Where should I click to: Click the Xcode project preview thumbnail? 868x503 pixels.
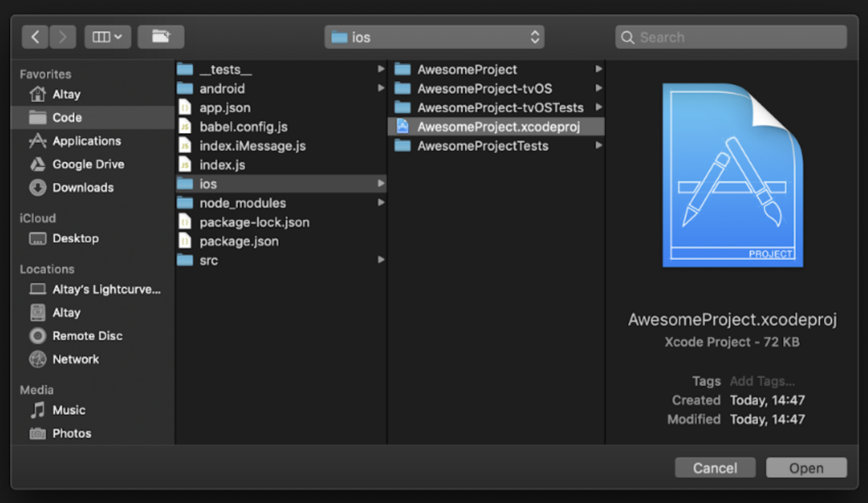(x=732, y=175)
